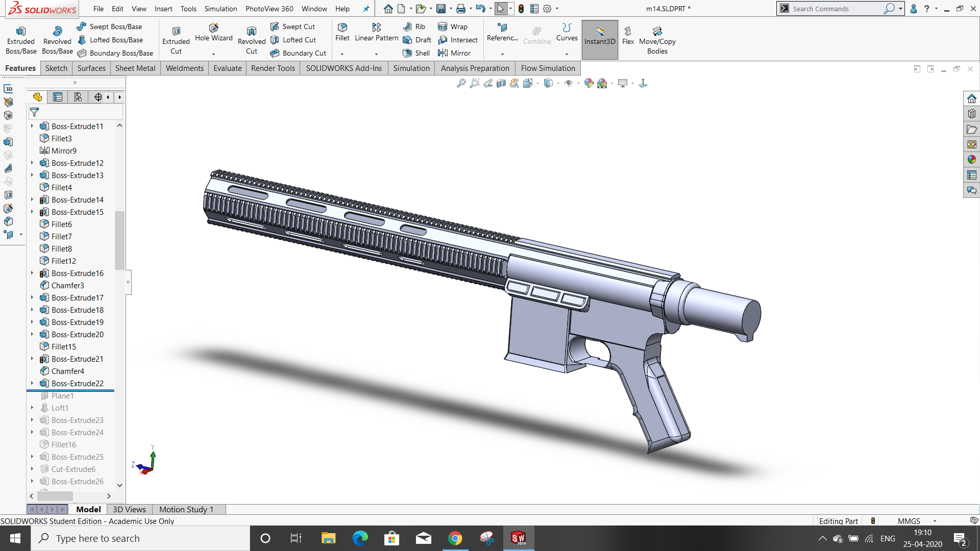Open the Hole Wizard tool
The width and height of the screenshot is (980, 551).
[x=213, y=33]
